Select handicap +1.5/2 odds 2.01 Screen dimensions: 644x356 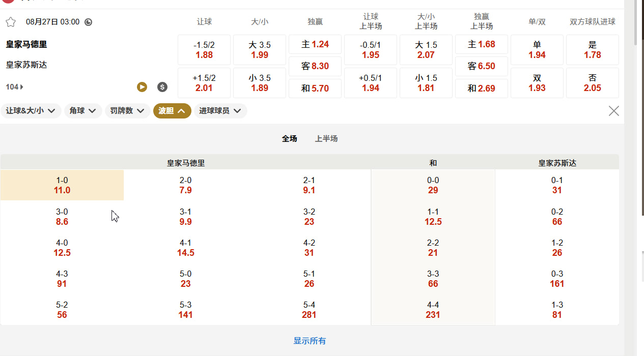204,83
